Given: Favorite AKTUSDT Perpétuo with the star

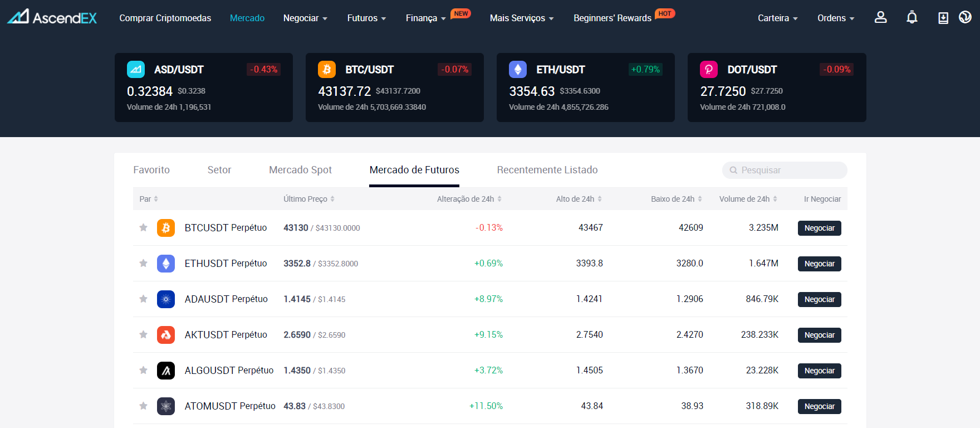Looking at the screenshot, I should [x=143, y=334].
